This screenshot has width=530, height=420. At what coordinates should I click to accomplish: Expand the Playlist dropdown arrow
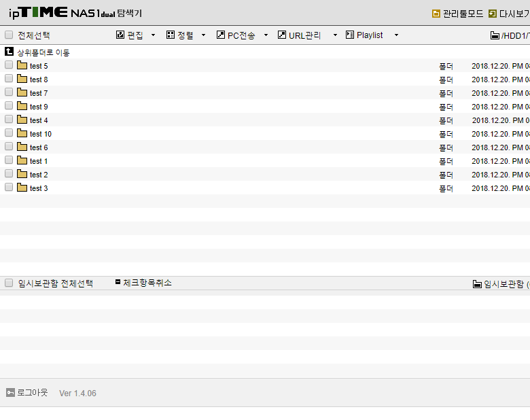397,35
